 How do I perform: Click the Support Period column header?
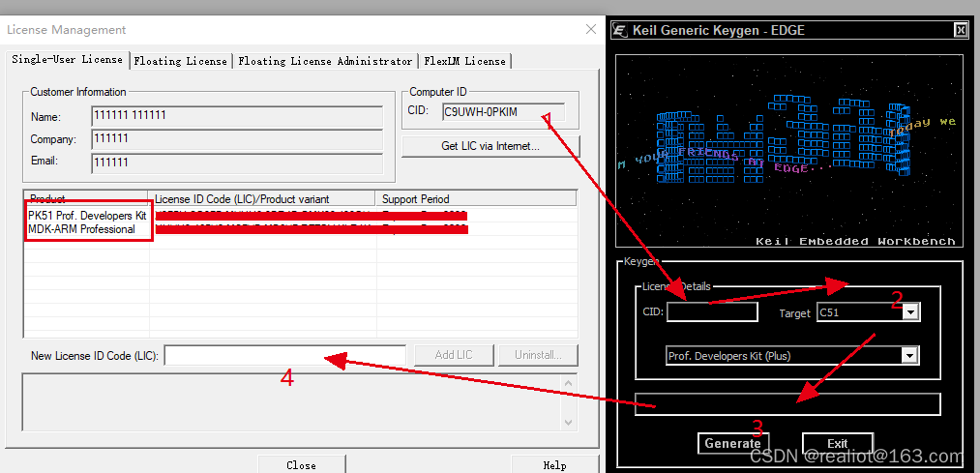[476, 198]
